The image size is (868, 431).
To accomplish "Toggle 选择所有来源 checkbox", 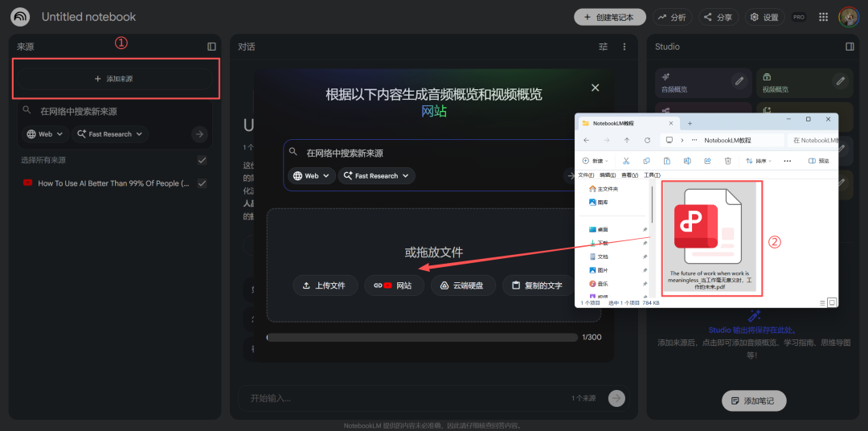I will [202, 160].
